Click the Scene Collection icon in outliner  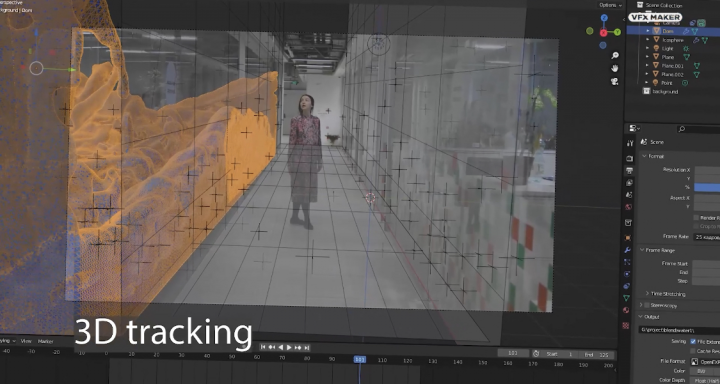point(640,5)
